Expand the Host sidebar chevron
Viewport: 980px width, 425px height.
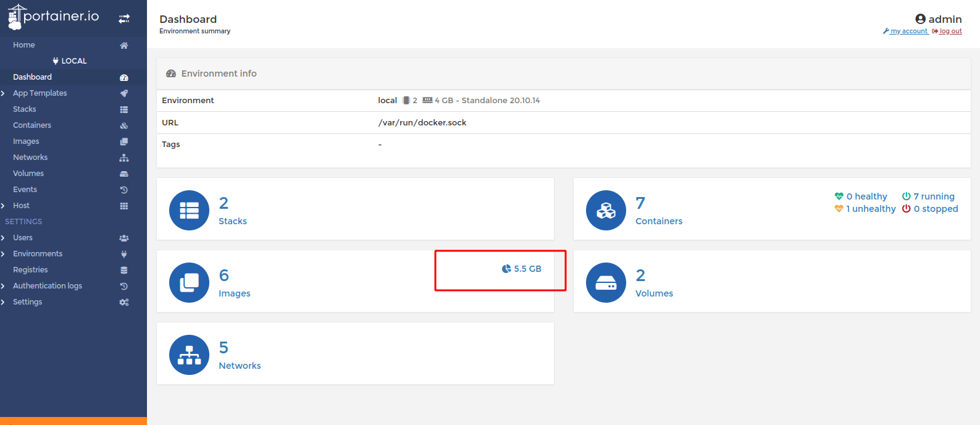pos(3,206)
